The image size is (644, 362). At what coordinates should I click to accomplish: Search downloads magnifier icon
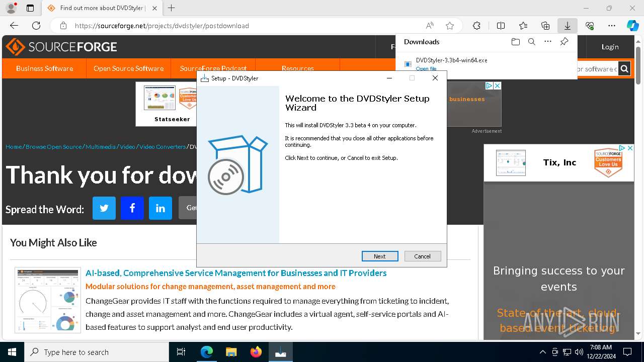click(531, 42)
